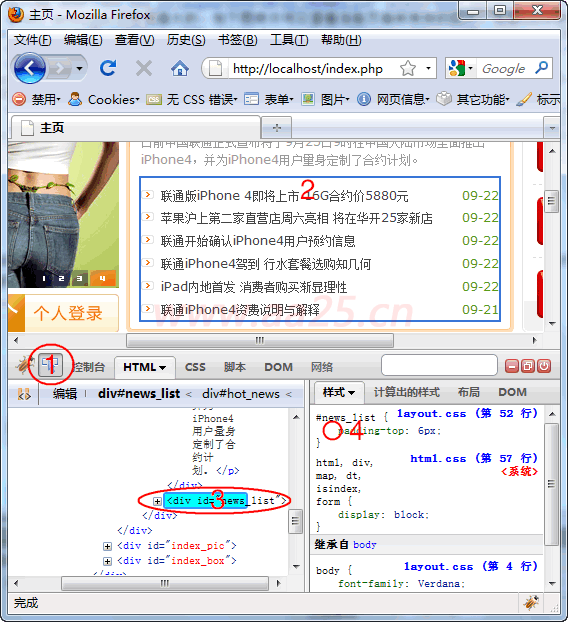Click the search magnifier icon

coord(541,68)
